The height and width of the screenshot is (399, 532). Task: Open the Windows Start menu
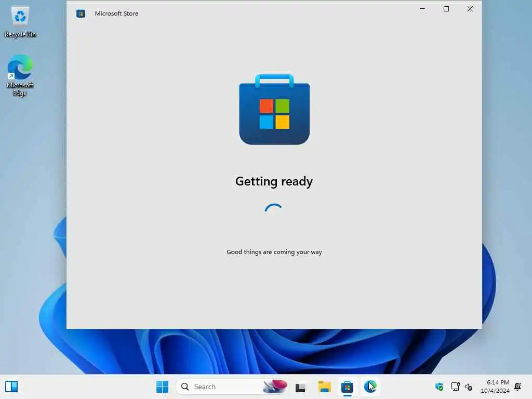(x=162, y=387)
